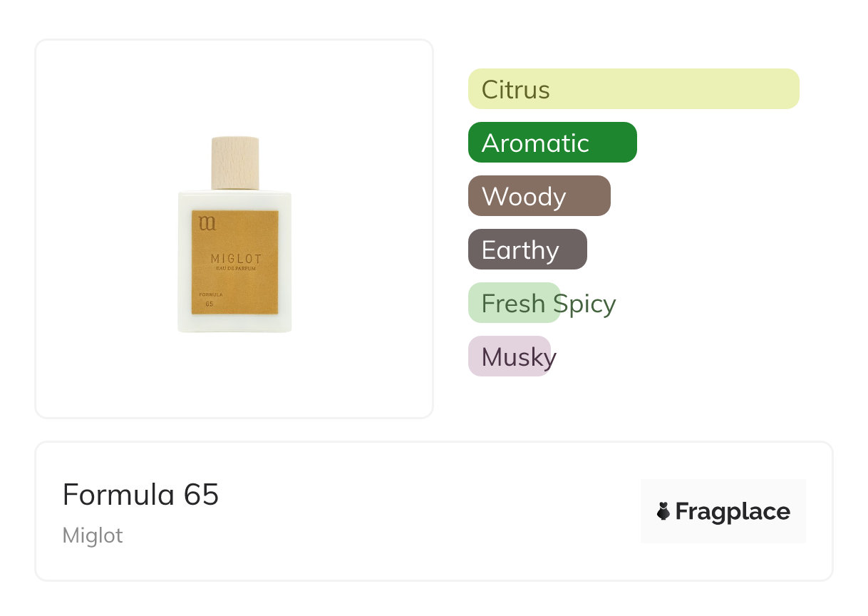This screenshot has height=616, width=868.
Task: Click the Woody accord bar
Action: tap(539, 196)
